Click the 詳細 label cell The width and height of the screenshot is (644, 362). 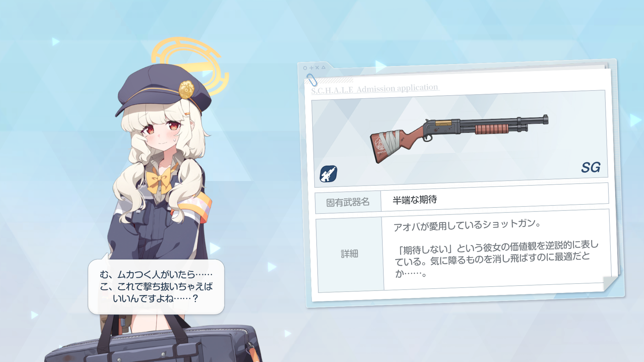coord(350,254)
